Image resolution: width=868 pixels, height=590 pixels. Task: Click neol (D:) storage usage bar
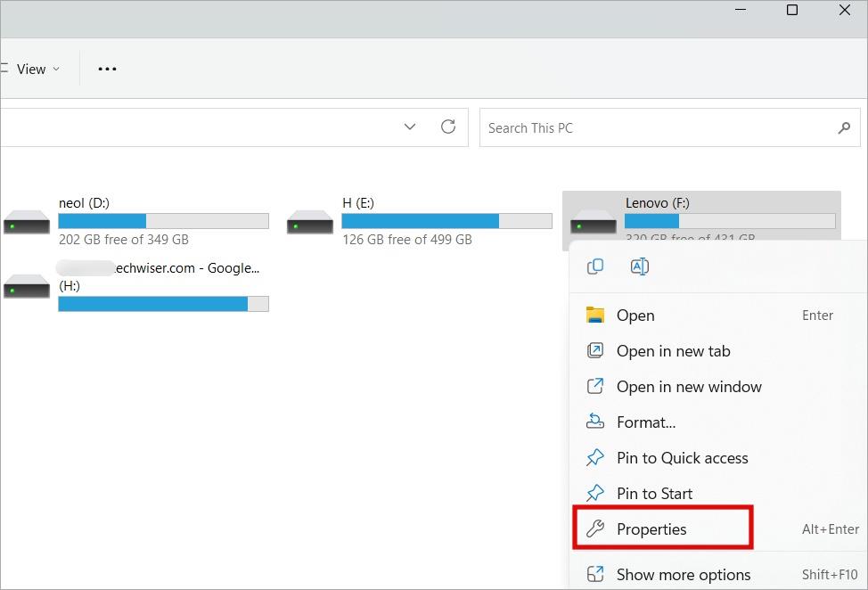[x=163, y=221]
